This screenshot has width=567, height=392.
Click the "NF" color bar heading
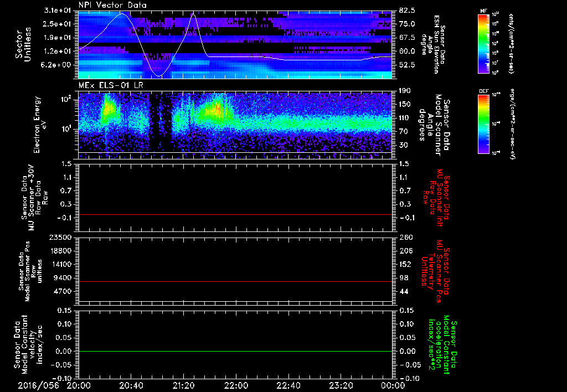pos(484,11)
